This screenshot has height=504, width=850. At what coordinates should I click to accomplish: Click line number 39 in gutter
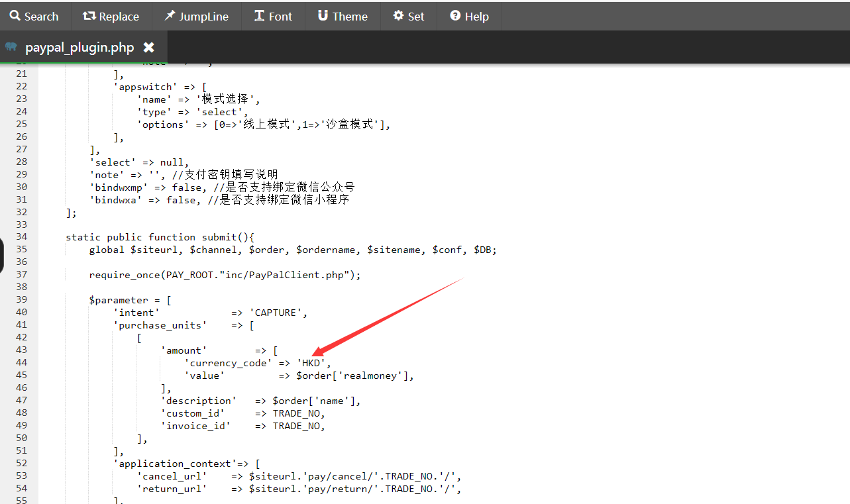point(22,300)
